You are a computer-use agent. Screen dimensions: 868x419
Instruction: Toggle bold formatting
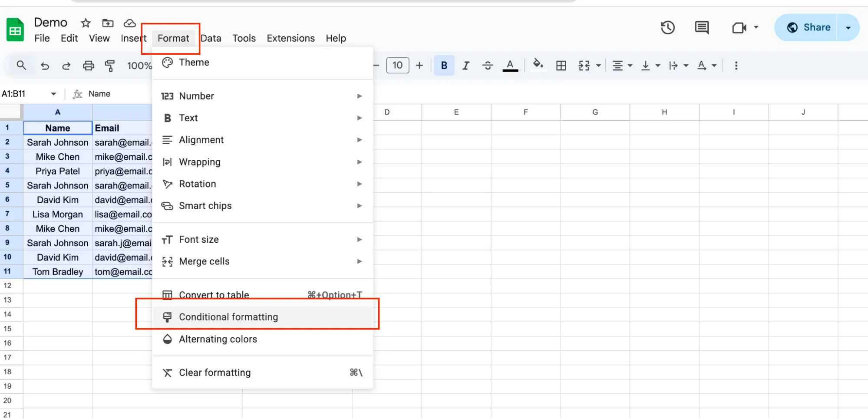pyautogui.click(x=444, y=65)
